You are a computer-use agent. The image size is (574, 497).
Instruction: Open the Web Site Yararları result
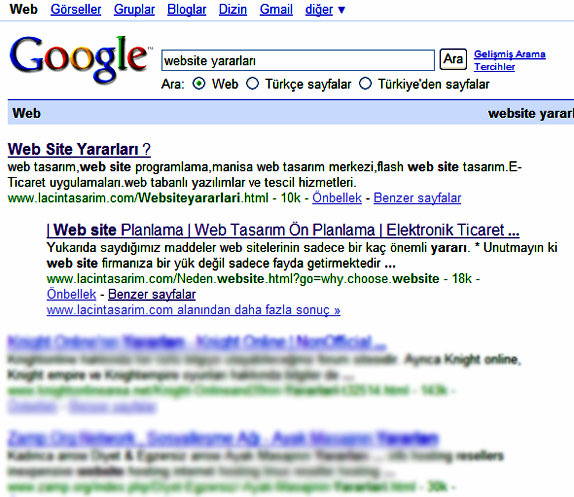[x=79, y=149]
